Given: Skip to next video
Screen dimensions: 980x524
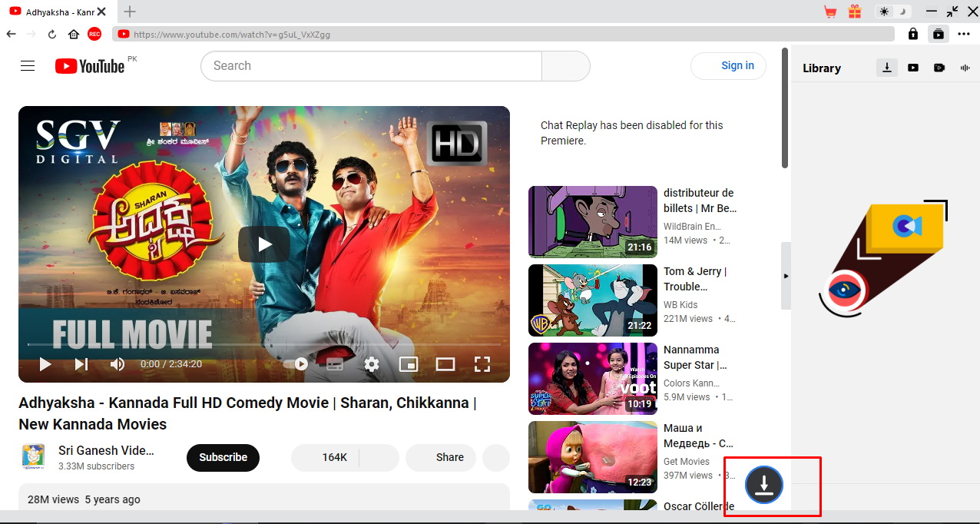Looking at the screenshot, I should pos(81,364).
